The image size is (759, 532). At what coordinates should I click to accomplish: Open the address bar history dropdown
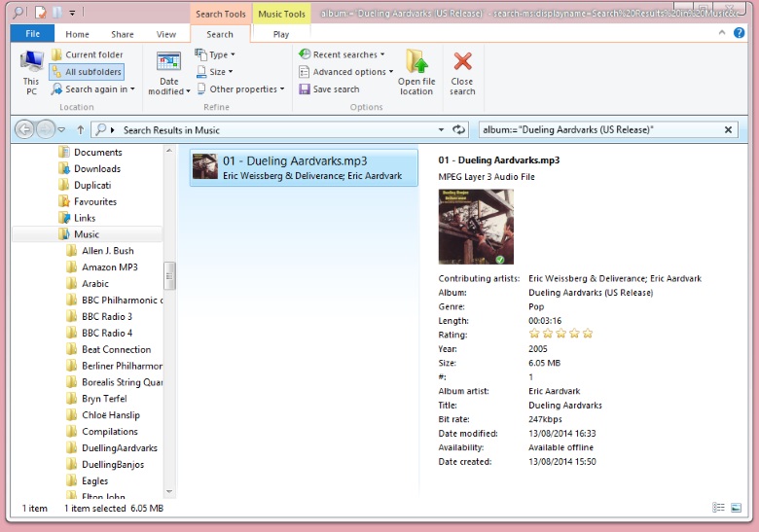(x=441, y=129)
